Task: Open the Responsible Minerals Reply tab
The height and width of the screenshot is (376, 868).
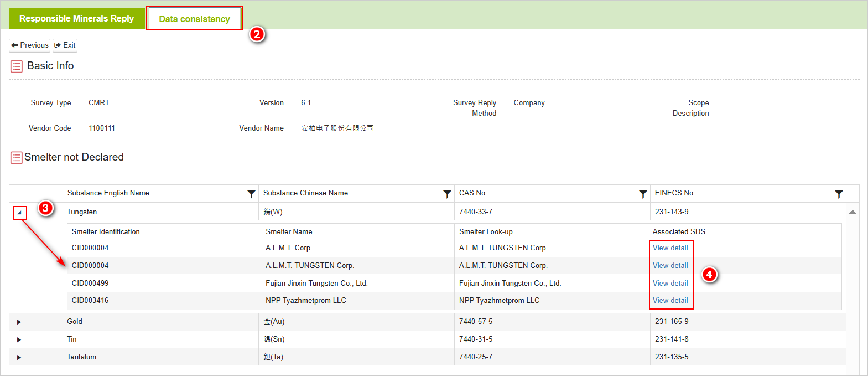Action: [x=76, y=18]
